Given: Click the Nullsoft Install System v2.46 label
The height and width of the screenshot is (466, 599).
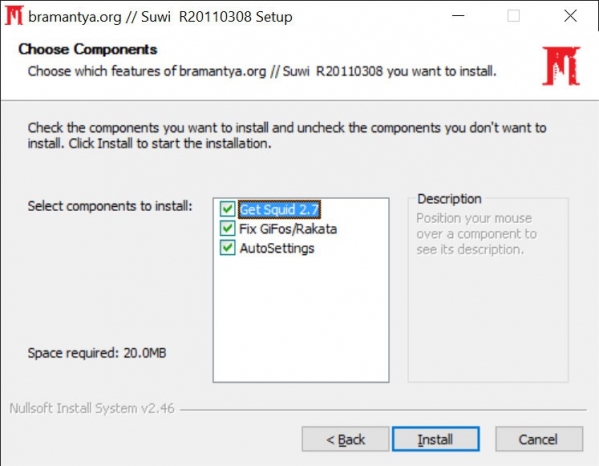Looking at the screenshot, I should (92, 408).
